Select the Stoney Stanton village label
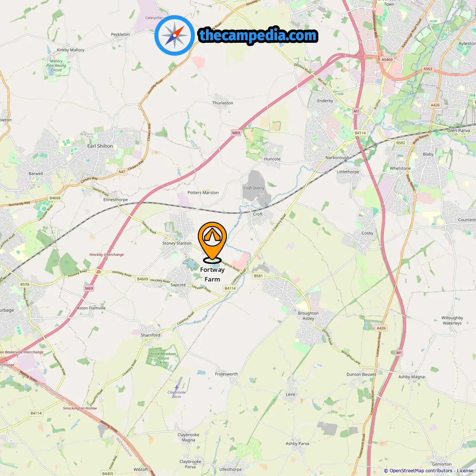The image size is (476, 476). tap(177, 243)
